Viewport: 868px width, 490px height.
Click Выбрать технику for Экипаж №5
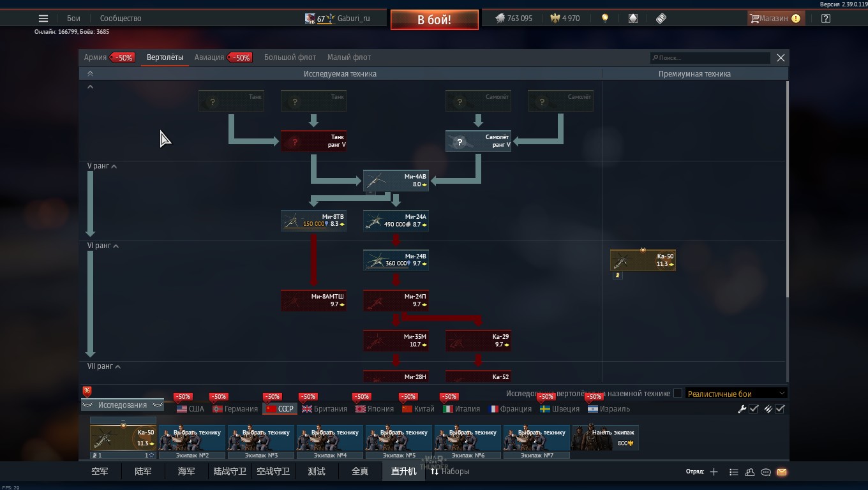point(399,438)
